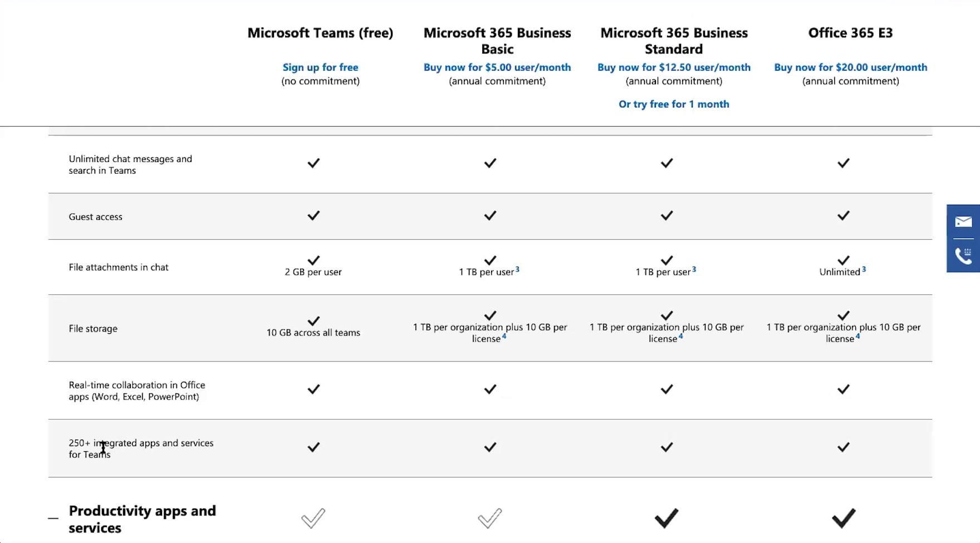980x543 pixels.
Task: Click the Microsoft 365 Business Standard heading
Action: coord(674,41)
